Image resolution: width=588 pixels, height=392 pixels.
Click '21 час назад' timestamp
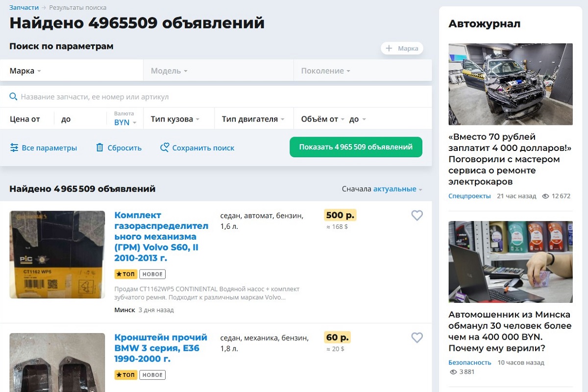point(516,196)
